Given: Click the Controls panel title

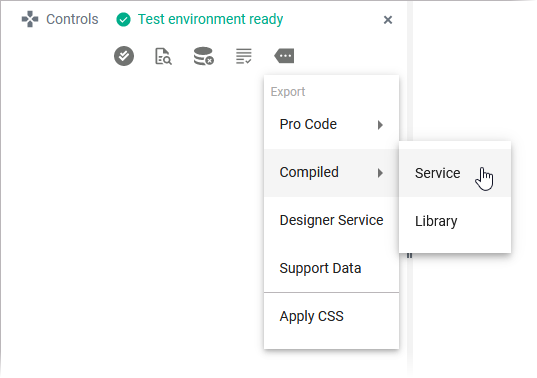Looking at the screenshot, I should pyautogui.click(x=72, y=19).
